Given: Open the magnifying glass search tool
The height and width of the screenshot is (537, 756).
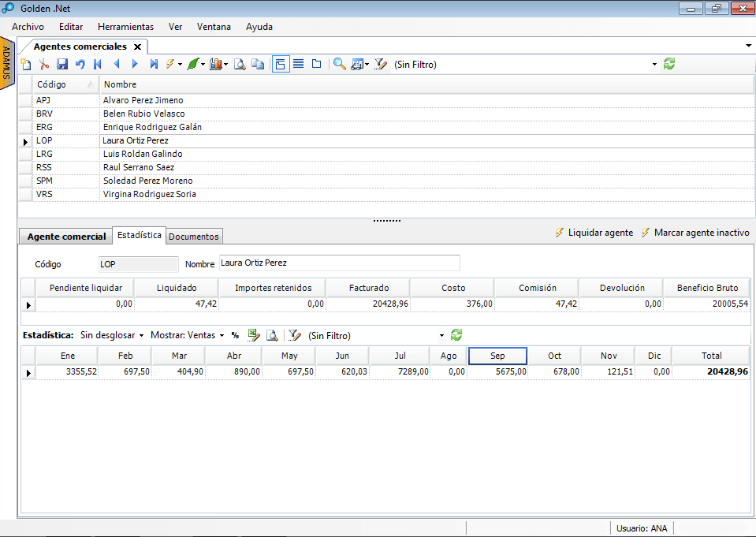Looking at the screenshot, I should [x=339, y=65].
